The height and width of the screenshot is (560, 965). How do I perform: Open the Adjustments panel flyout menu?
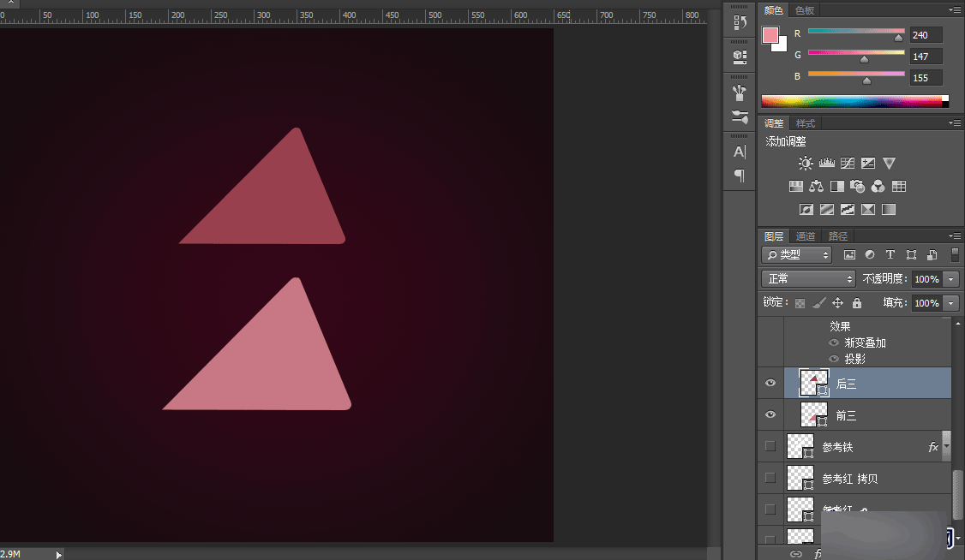coord(955,123)
